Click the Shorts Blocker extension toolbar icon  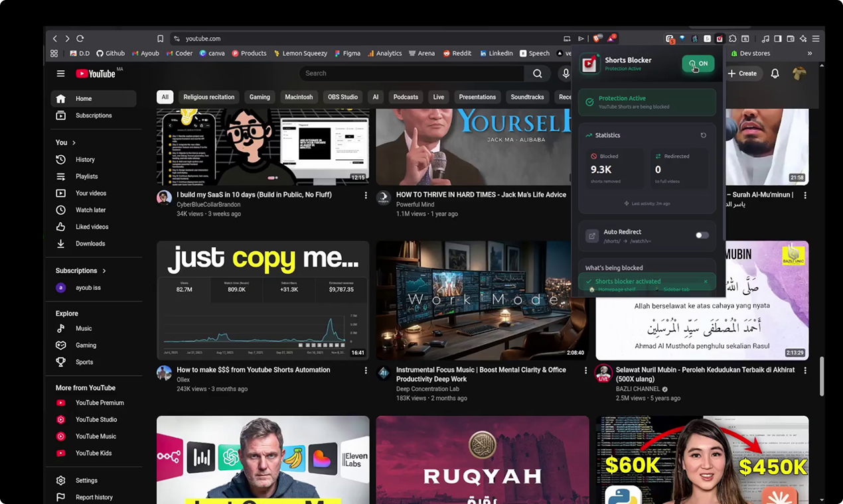click(719, 39)
